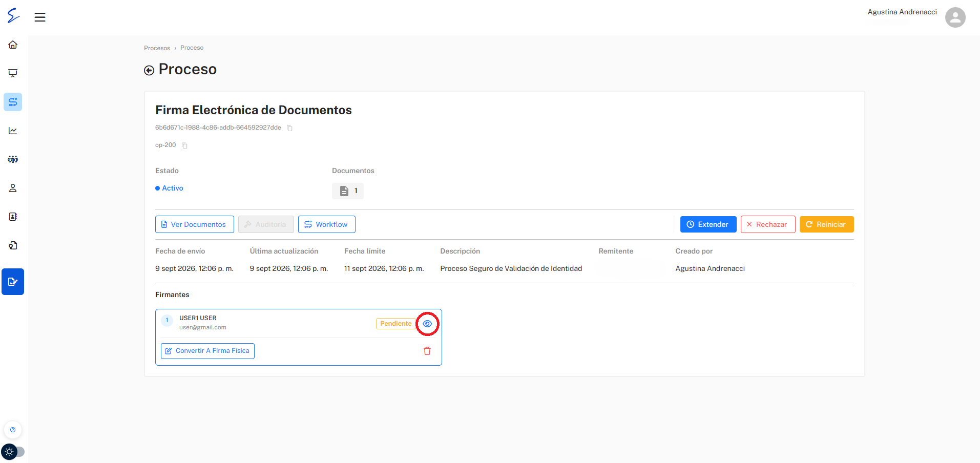This screenshot has width=980, height=463.
Task: Copy the op-200 identifier
Action: coord(184,145)
